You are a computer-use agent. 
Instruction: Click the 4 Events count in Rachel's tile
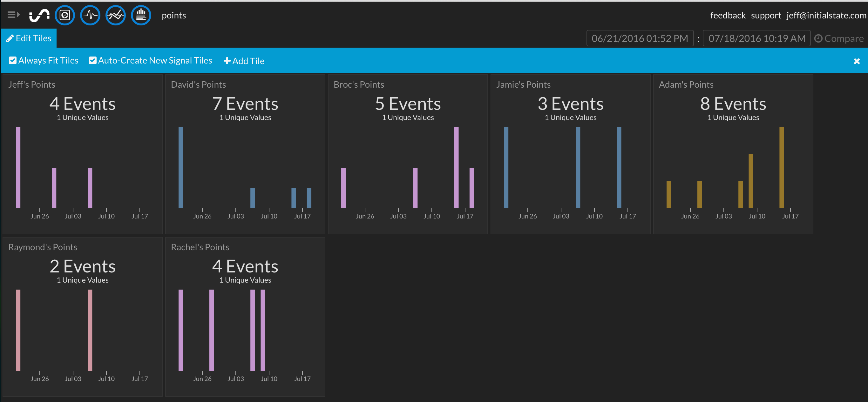pyautogui.click(x=245, y=266)
